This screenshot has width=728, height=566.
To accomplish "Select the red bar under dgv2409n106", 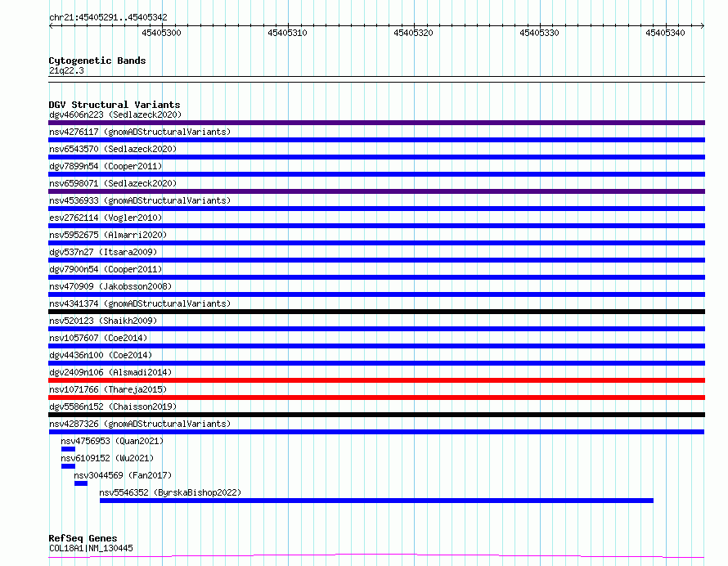I will coord(376,380).
